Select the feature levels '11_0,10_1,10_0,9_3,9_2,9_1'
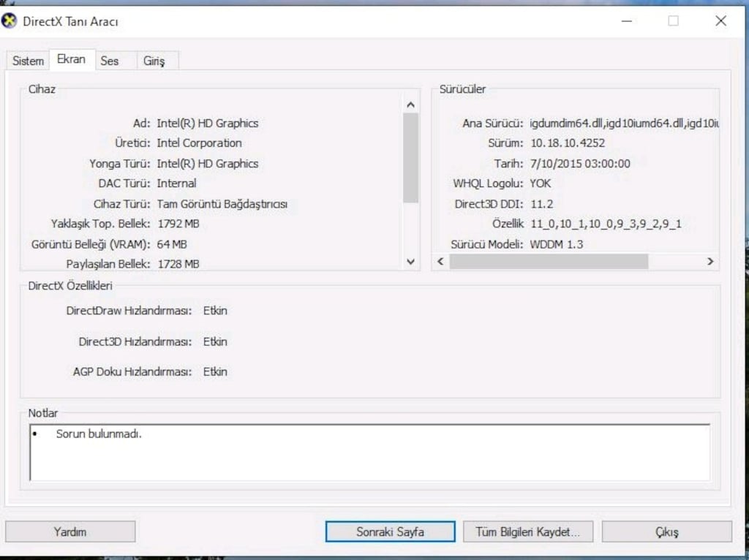This screenshot has height=560, width=749. pyautogui.click(x=606, y=224)
